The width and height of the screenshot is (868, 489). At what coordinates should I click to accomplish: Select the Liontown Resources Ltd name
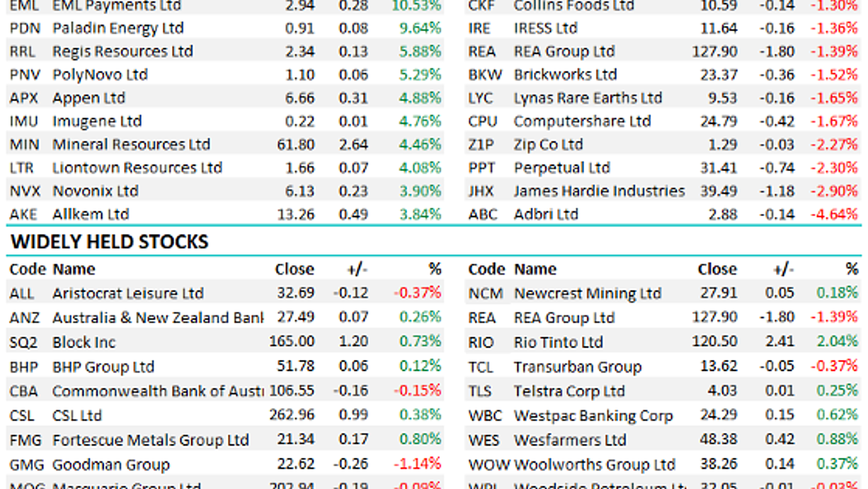click(137, 168)
